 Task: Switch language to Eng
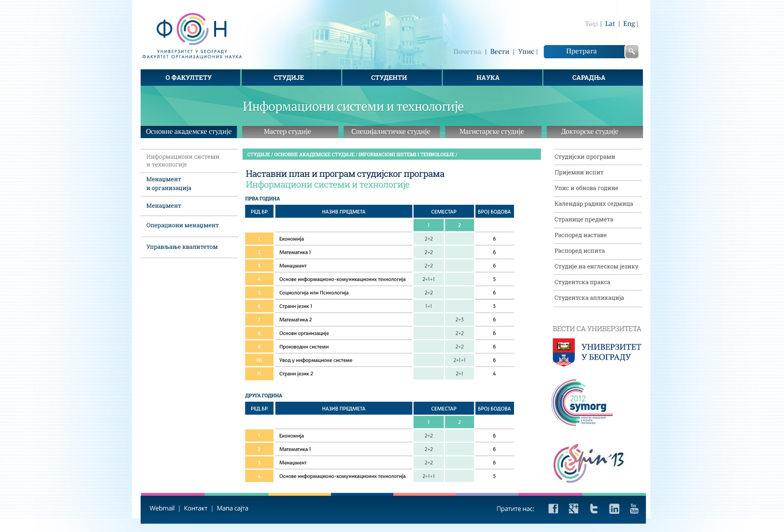[629, 24]
